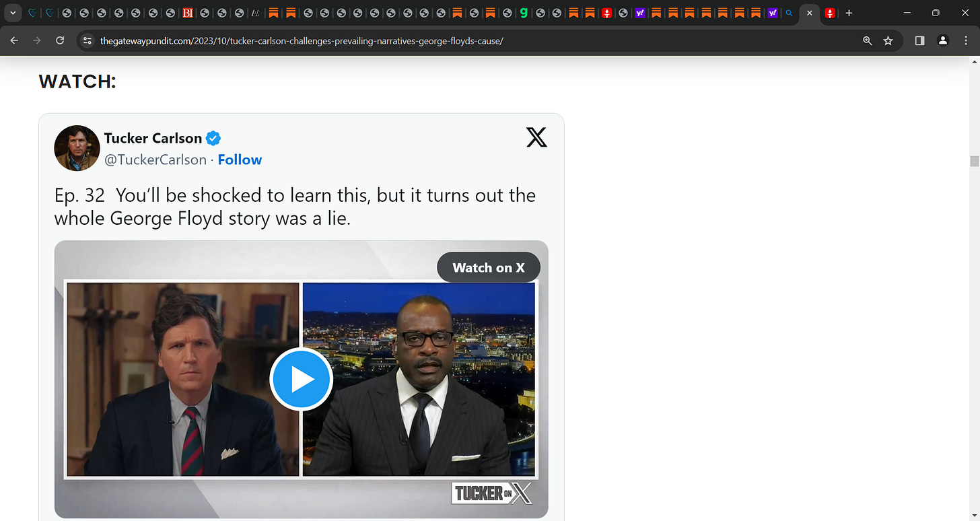Click the WATCH: heading
This screenshot has width=980, height=521.
point(77,81)
